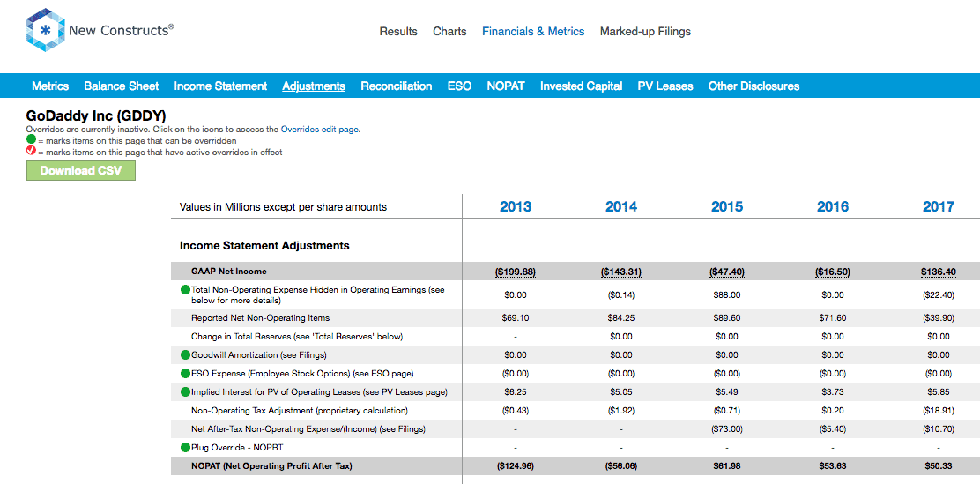980x484 pixels.
Task: Switch to the Income Statement tab
Action: tap(220, 86)
